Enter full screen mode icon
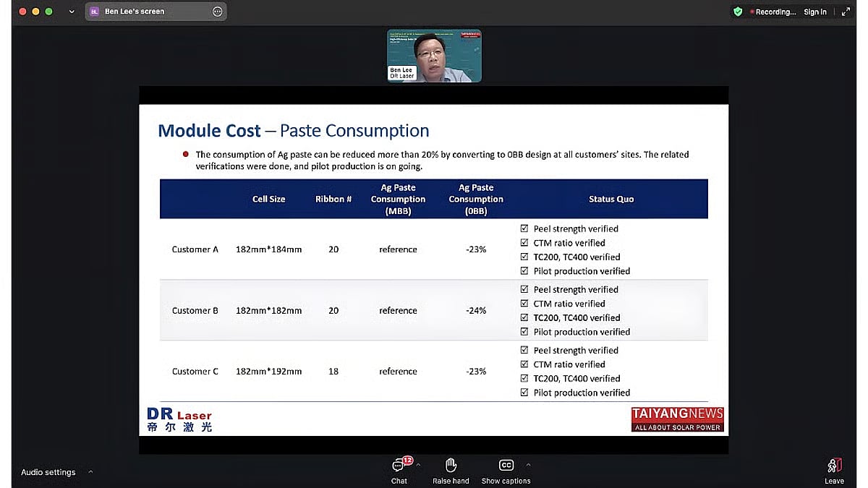 pyautogui.click(x=846, y=12)
